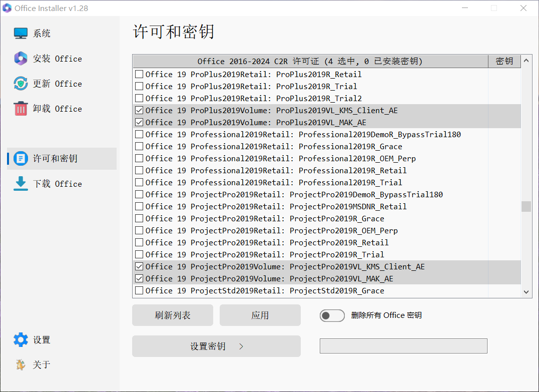Select the ProjectPro2019R_OEM_Perp row text
This screenshot has height=392, width=539.
[x=272, y=231]
